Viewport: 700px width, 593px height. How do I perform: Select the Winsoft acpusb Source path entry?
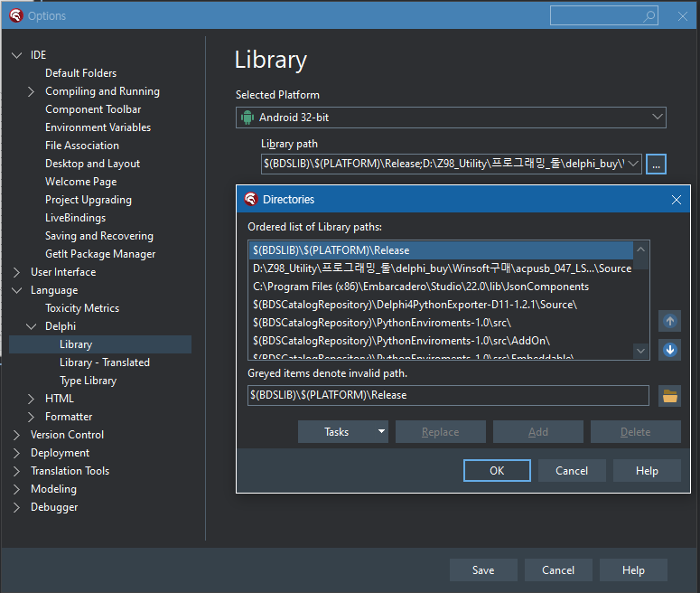click(x=441, y=268)
